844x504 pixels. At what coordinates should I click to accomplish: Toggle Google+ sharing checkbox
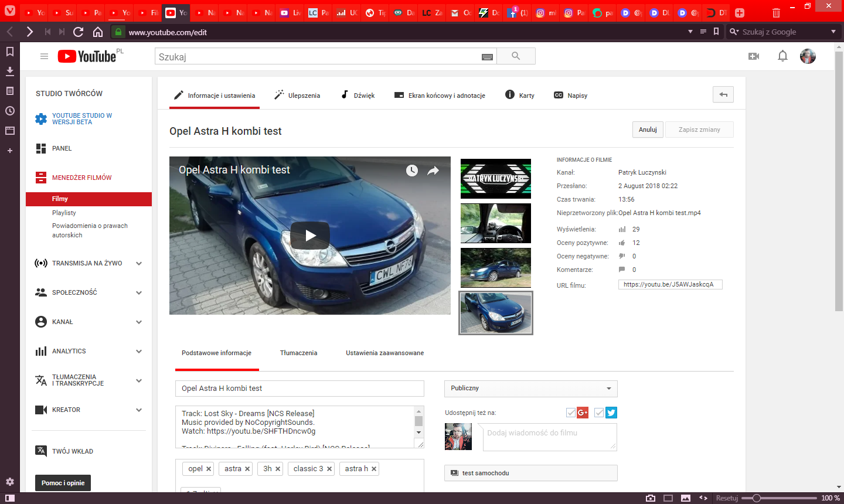click(571, 413)
